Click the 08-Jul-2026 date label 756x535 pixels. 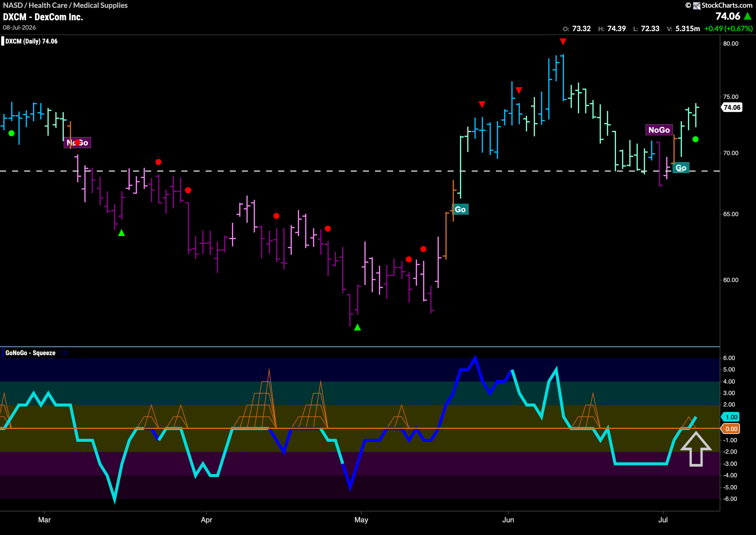tap(19, 27)
